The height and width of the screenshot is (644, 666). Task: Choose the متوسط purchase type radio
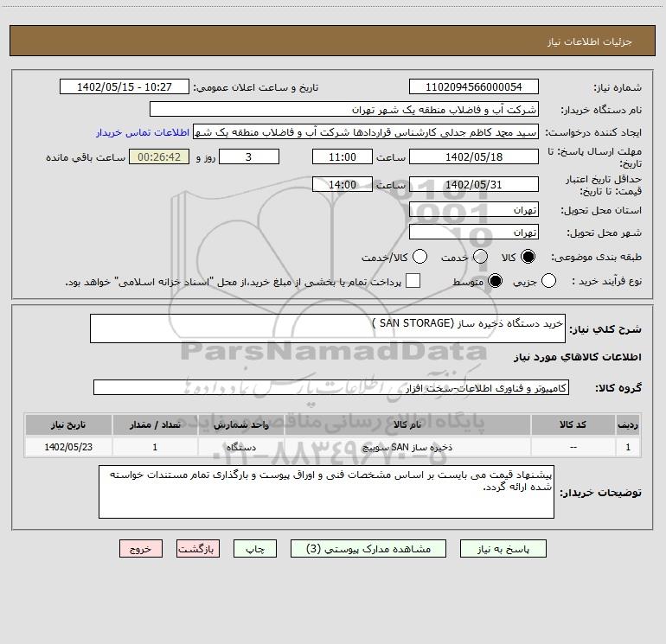pyautogui.click(x=495, y=281)
